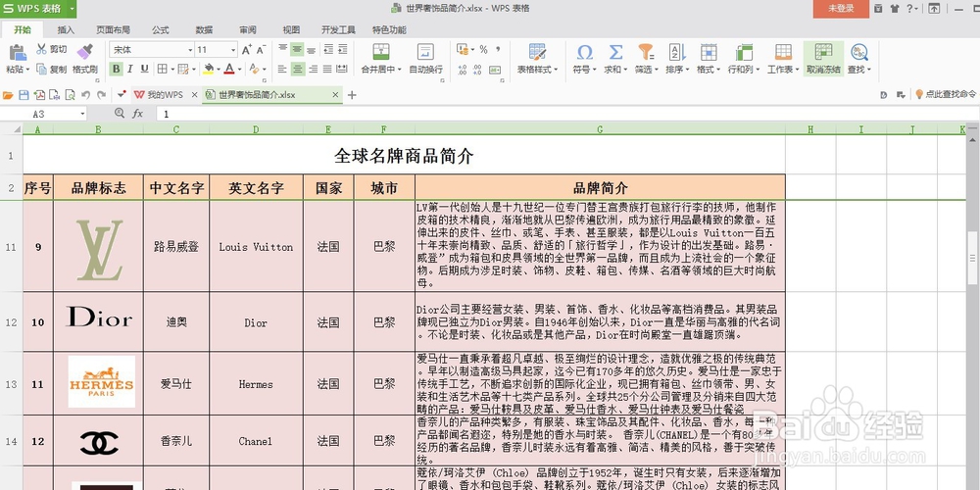Add new document tab with plus button
This screenshot has height=490, width=980.
coord(352,95)
